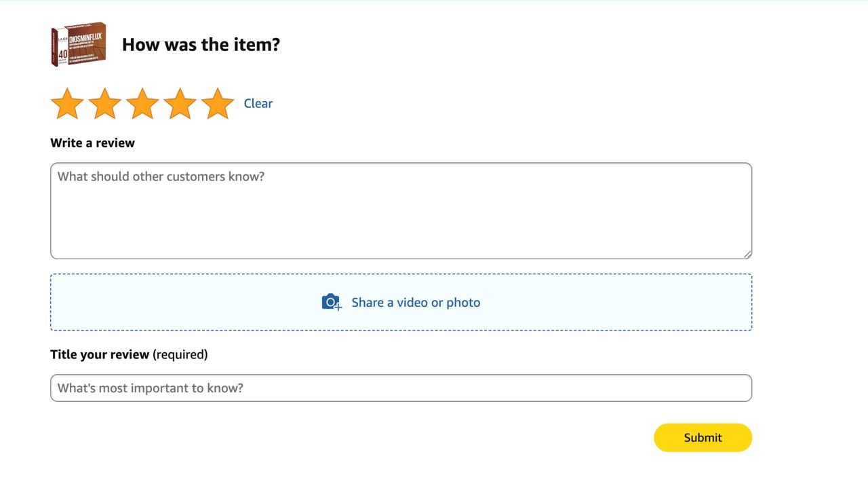Click the camera upload icon

pos(331,302)
